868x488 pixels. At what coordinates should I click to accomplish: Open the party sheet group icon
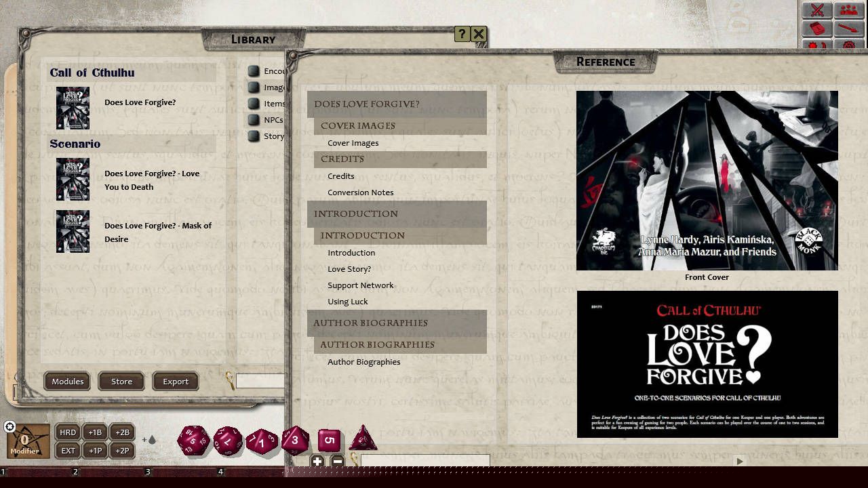point(848,10)
